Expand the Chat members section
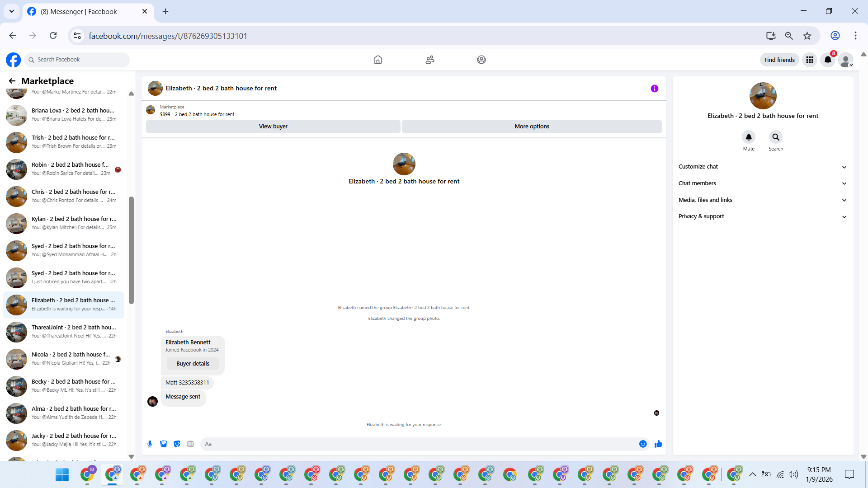This screenshot has height=488, width=868. [763, 183]
